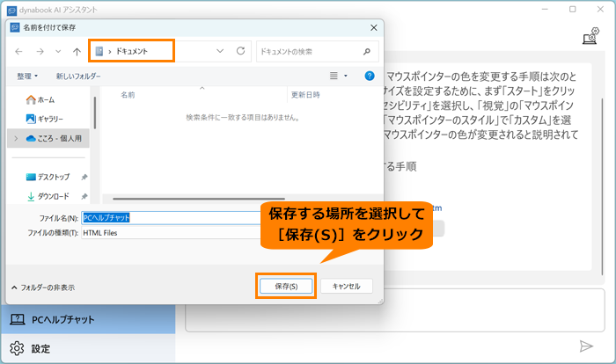Click the navigation pane vertical scrollbar

(x=95, y=113)
